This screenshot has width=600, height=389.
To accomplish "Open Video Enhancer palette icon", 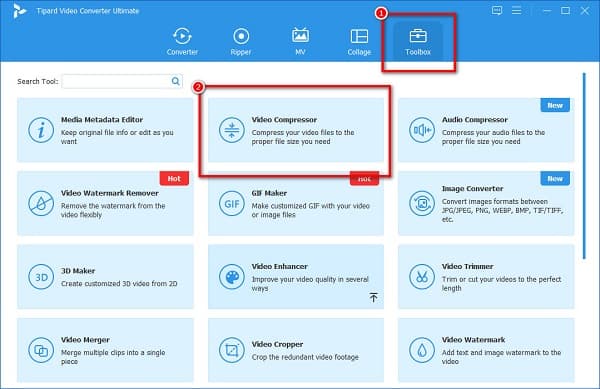I will 232,277.
